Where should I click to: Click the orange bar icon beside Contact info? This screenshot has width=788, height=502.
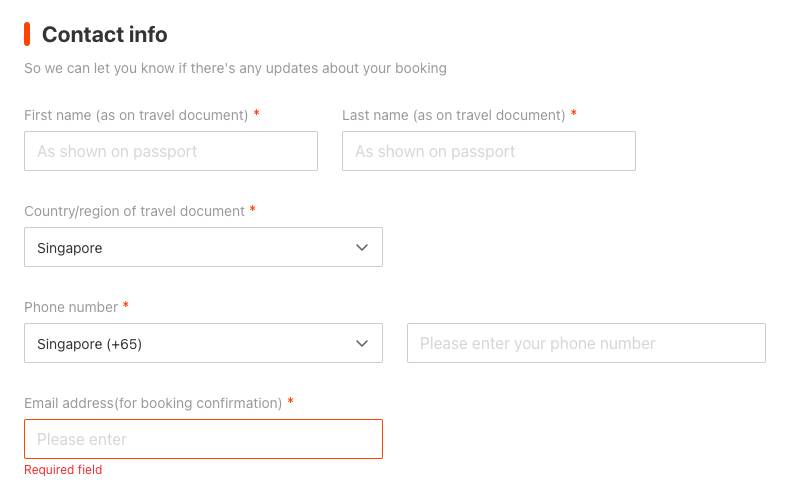click(27, 35)
